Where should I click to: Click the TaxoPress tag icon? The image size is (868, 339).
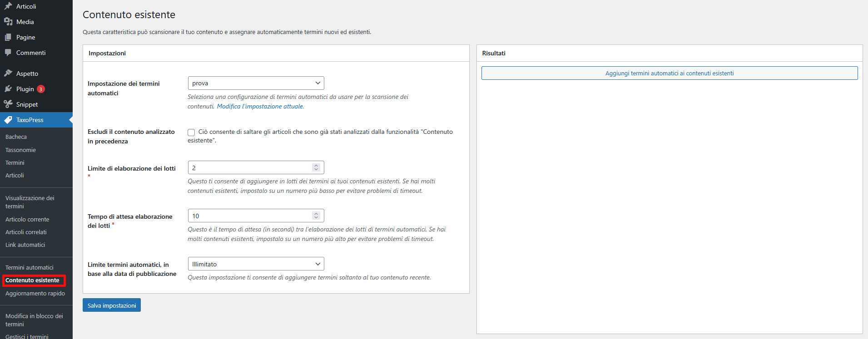tap(8, 120)
